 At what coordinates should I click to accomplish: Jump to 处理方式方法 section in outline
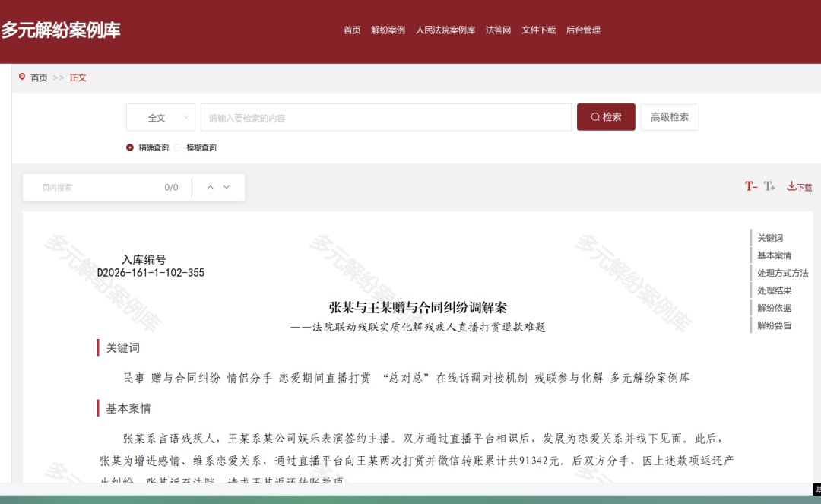[783, 273]
